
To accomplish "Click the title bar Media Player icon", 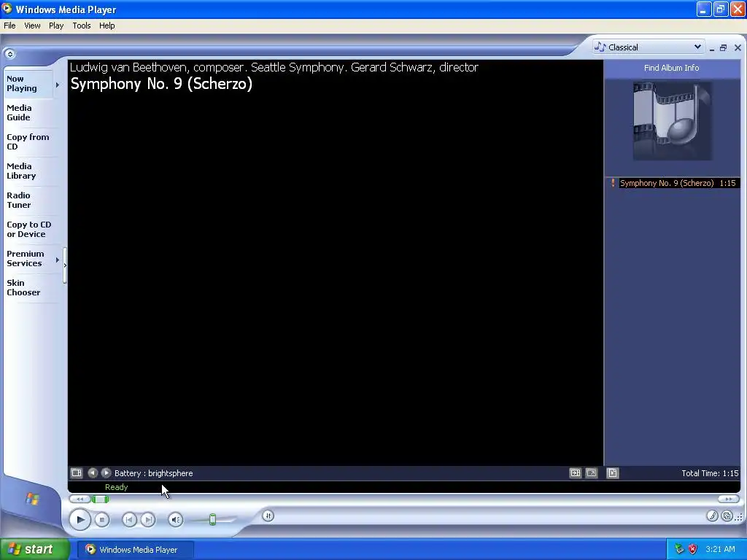I will pyautogui.click(x=7, y=9).
